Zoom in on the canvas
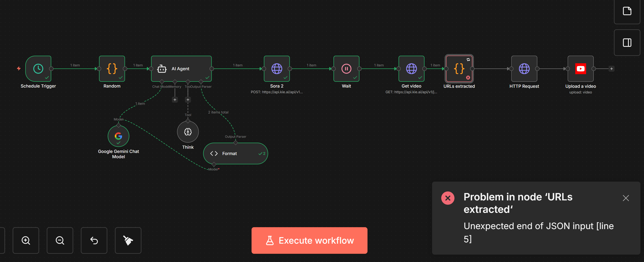 click(x=26, y=240)
